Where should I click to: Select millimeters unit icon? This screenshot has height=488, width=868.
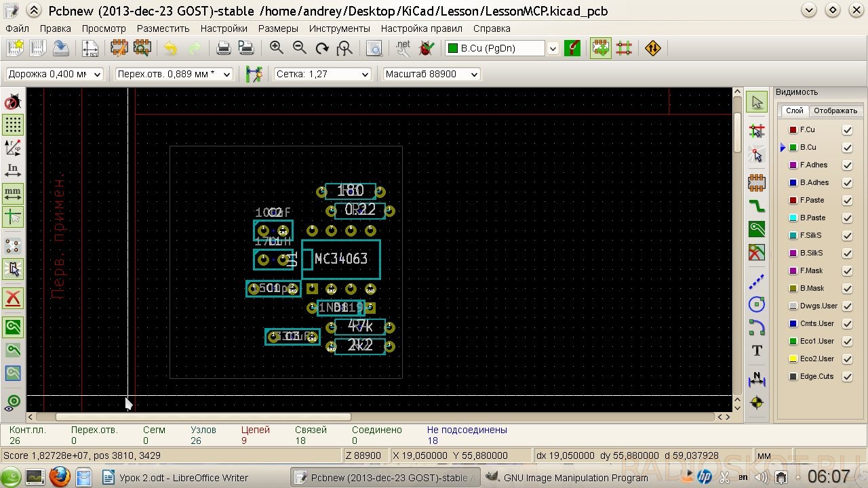point(13,193)
